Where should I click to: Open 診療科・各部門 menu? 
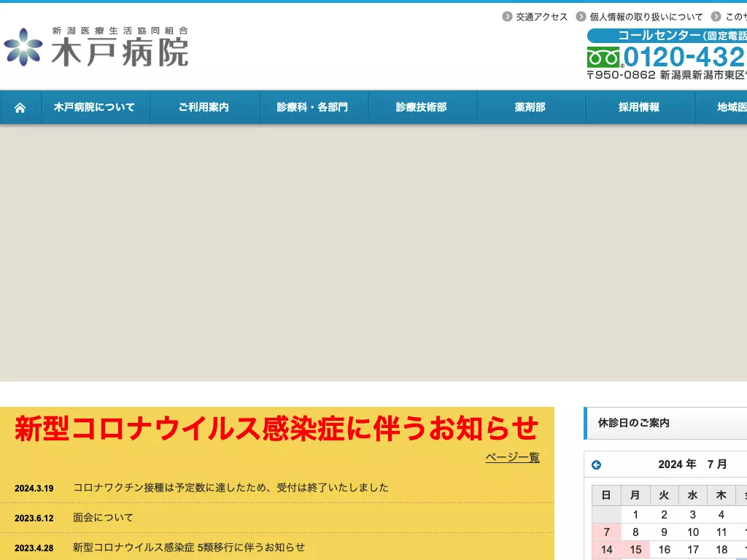pos(313,107)
